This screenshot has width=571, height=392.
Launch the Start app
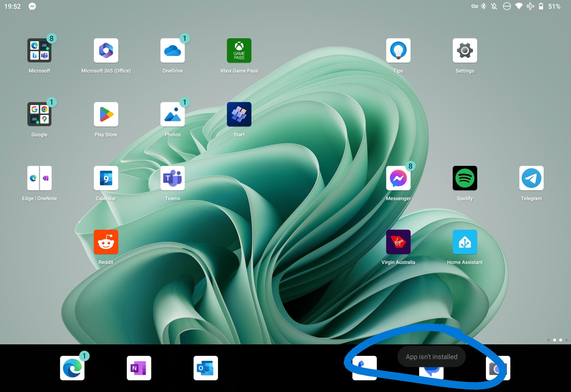click(239, 114)
